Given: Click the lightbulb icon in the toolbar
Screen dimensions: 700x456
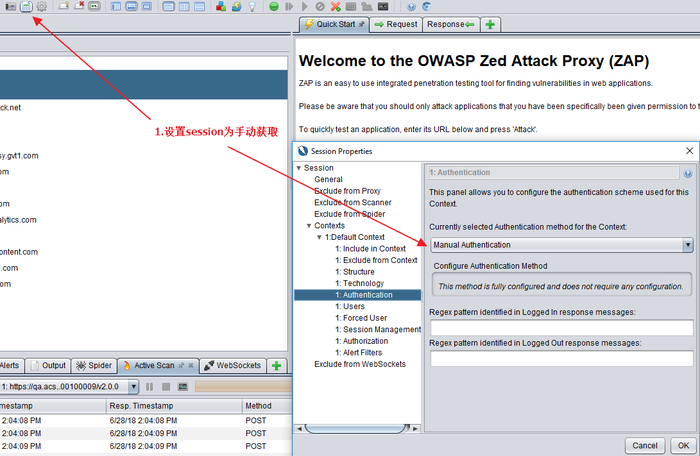Looking at the screenshot, I should point(251,7).
